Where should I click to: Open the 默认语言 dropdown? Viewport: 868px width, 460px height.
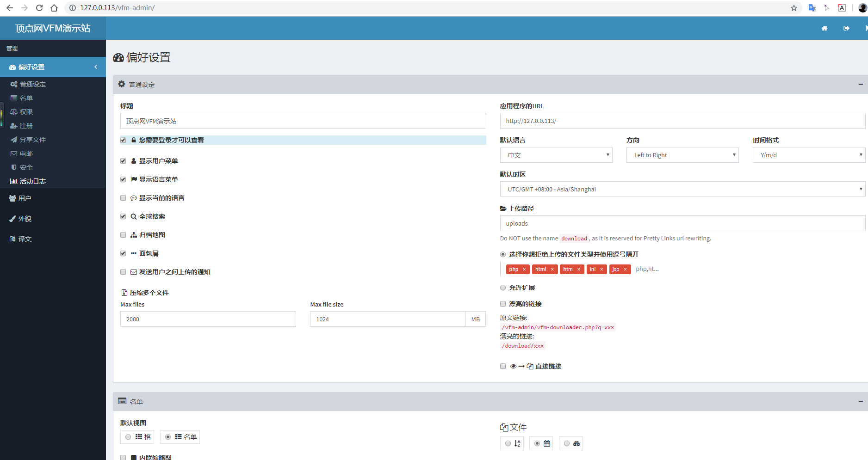pyautogui.click(x=556, y=155)
